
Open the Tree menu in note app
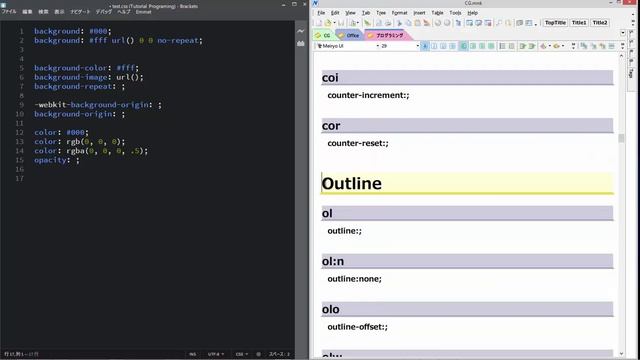pyautogui.click(x=381, y=13)
